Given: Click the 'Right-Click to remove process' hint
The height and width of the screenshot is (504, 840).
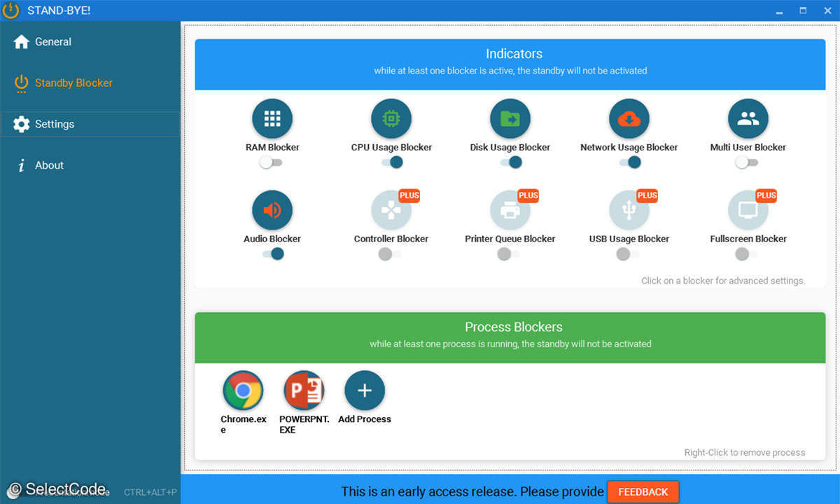Looking at the screenshot, I should coord(745,453).
